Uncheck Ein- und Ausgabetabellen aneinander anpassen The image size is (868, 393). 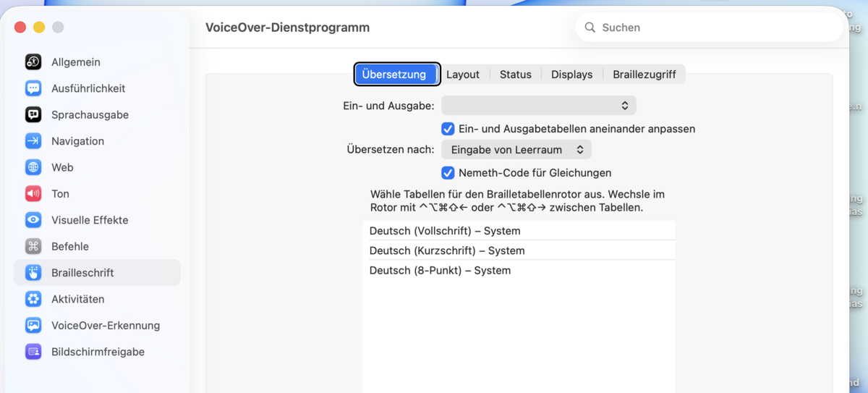448,129
